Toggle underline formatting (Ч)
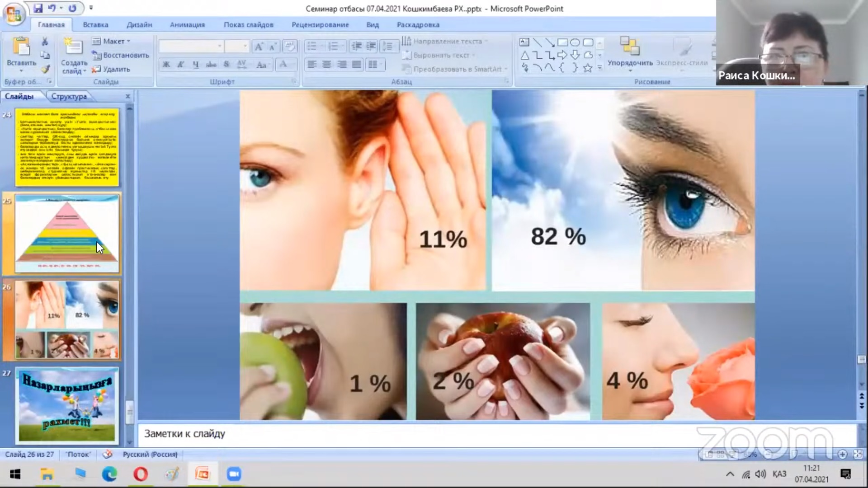This screenshot has width=868, height=488. point(195,65)
